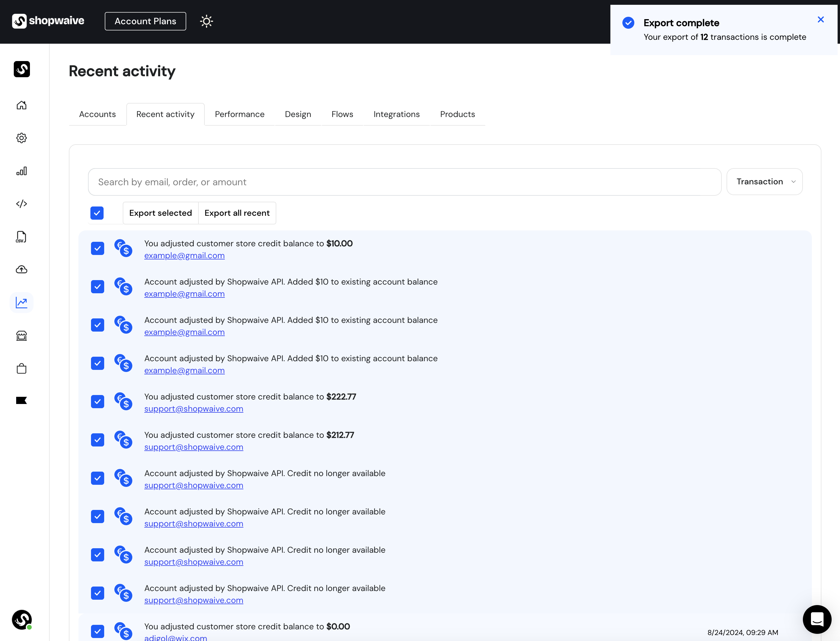The image size is (840, 641).
Task: Open the home icon in sidebar
Action: pyautogui.click(x=22, y=105)
